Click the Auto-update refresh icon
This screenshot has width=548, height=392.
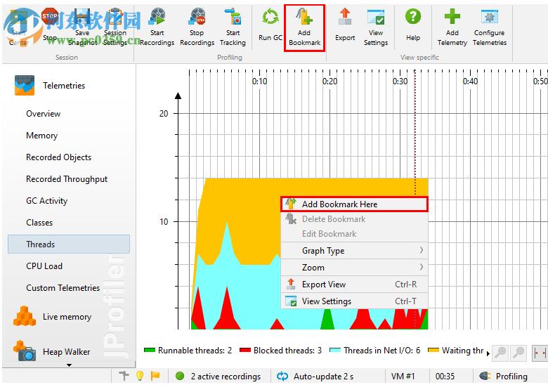click(x=282, y=377)
